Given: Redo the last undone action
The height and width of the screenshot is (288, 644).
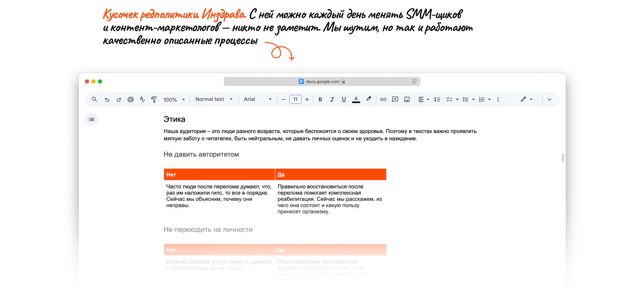Looking at the screenshot, I should tap(119, 99).
